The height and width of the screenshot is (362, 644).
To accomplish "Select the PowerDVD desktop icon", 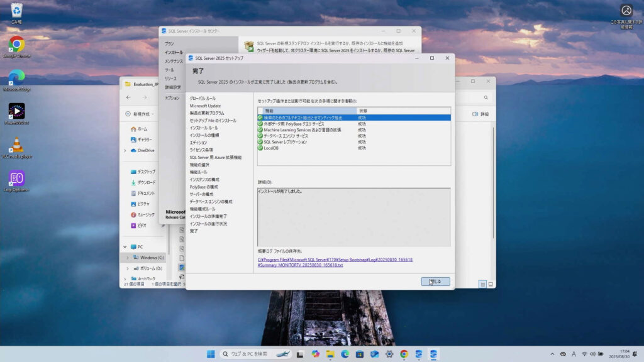I will pyautogui.click(x=16, y=114).
